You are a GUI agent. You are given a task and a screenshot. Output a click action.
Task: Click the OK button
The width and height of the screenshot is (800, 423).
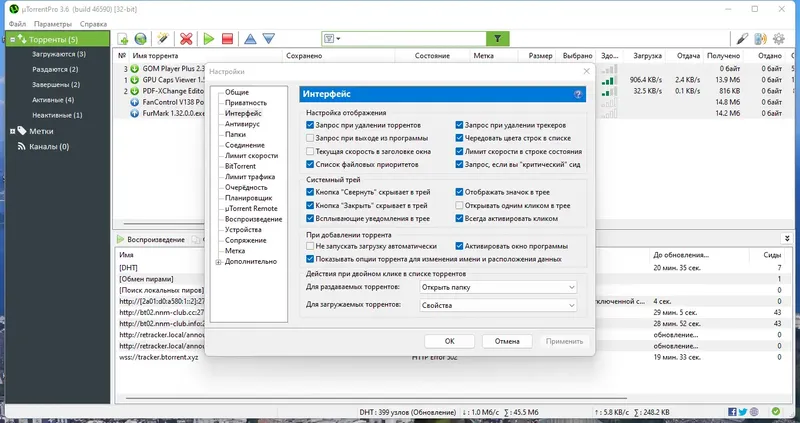pos(449,341)
